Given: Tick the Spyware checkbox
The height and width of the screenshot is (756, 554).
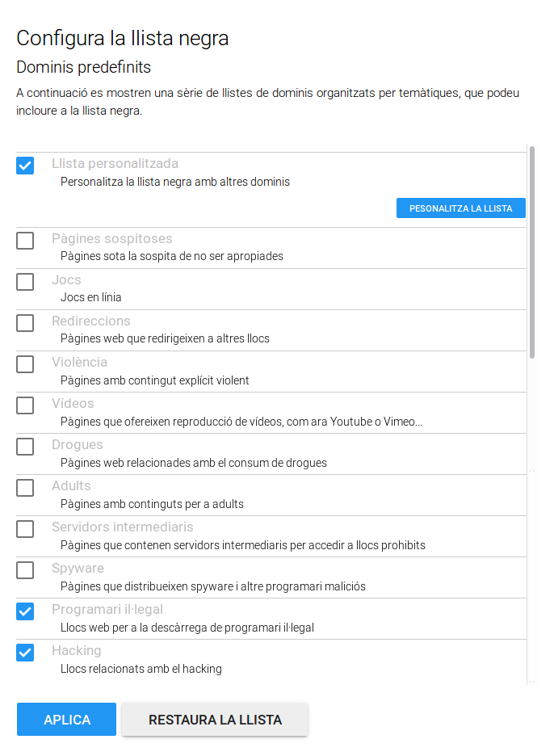Looking at the screenshot, I should coord(25,570).
